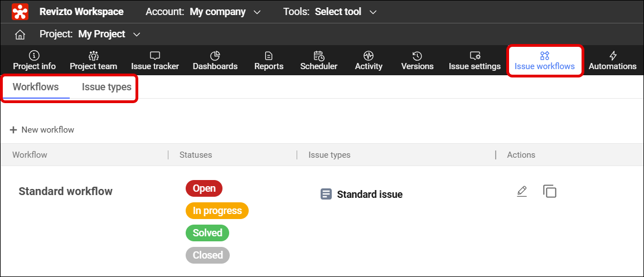Click the Revizto Workspace title

click(x=81, y=12)
